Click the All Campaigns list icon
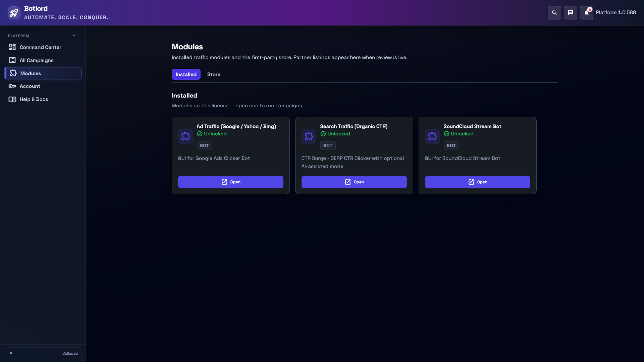 coord(12,60)
